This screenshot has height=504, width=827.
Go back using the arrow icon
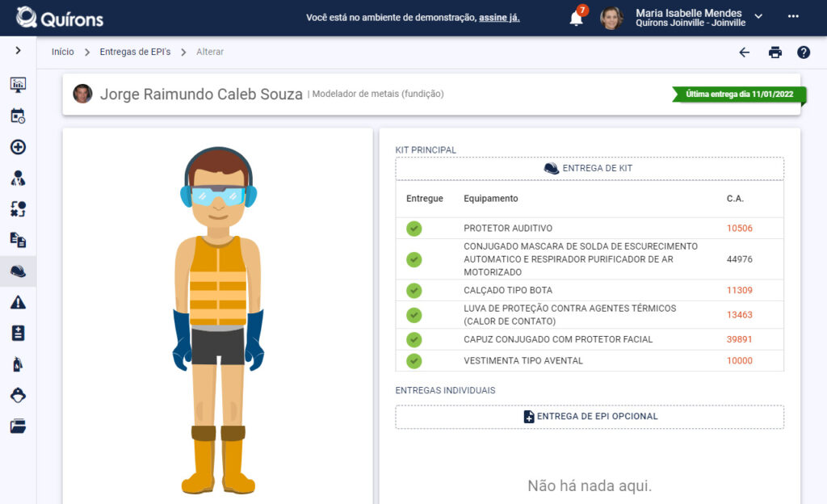744,52
